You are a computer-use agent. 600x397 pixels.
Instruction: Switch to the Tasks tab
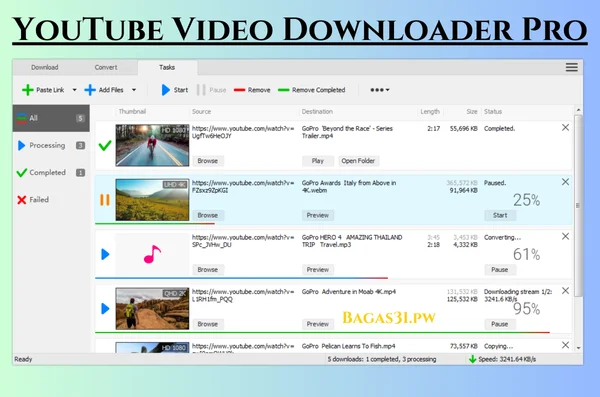pyautogui.click(x=167, y=67)
